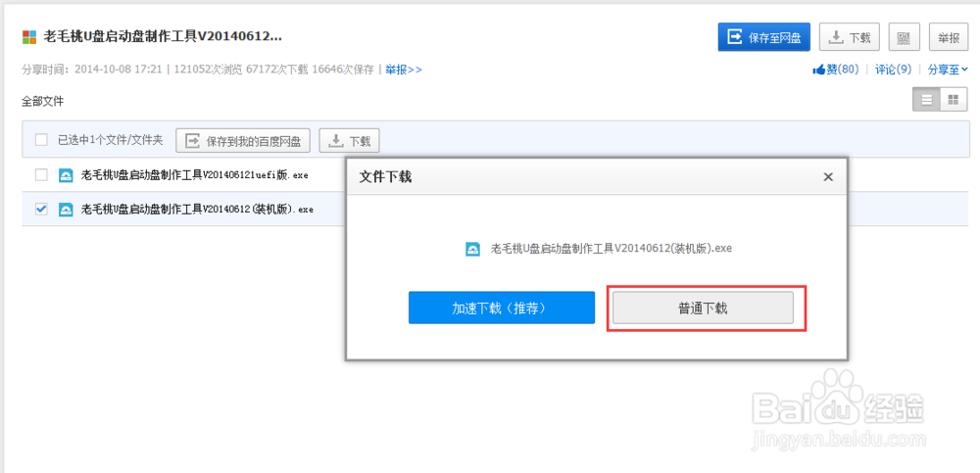The height and width of the screenshot is (473, 980).
Task: Click the top-right 下载 button
Action: [850, 37]
